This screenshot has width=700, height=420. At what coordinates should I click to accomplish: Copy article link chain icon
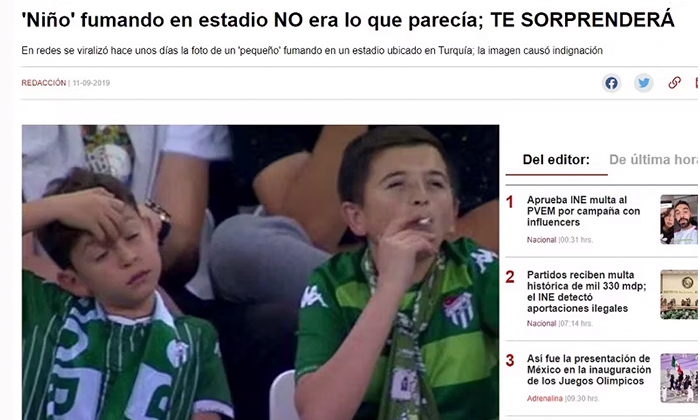[674, 83]
